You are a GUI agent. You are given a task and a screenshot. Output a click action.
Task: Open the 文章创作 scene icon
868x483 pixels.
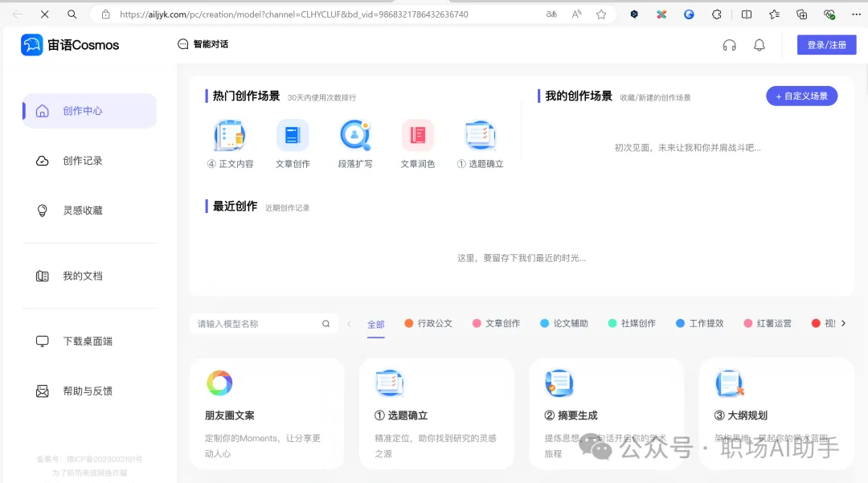(292, 135)
